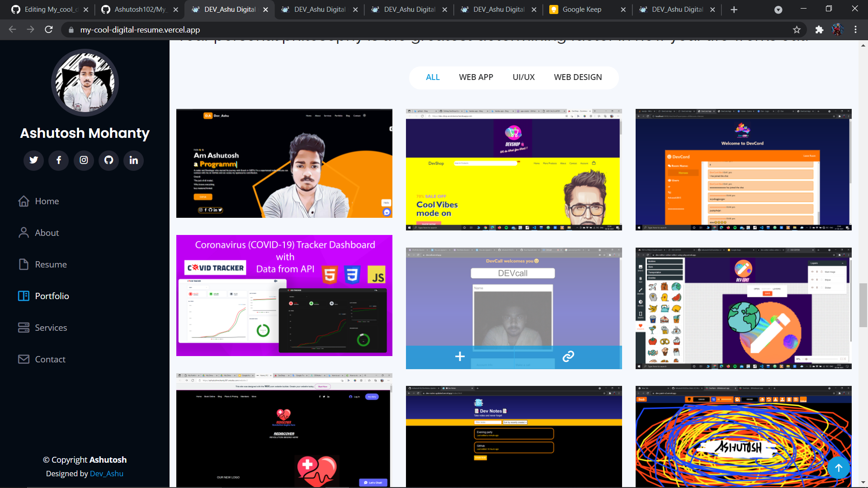Open the Chrome profile avatar menu
This screenshot has width=868, height=488.
coord(837,30)
